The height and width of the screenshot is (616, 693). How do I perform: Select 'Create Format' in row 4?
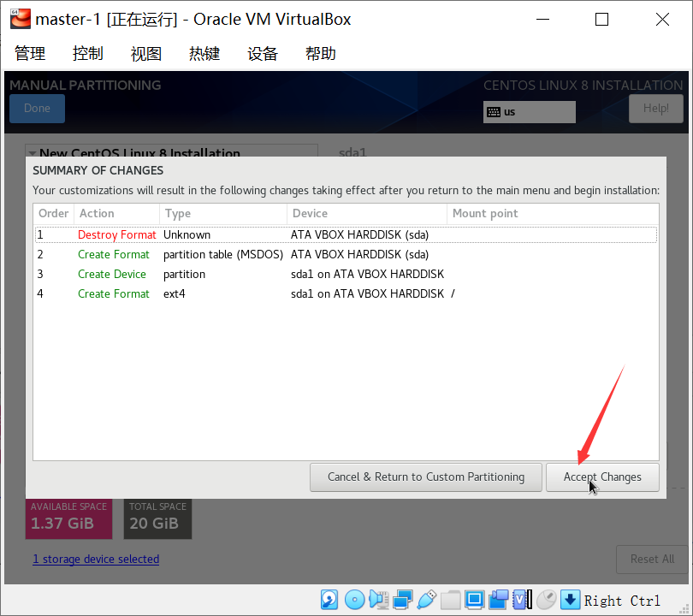point(114,293)
